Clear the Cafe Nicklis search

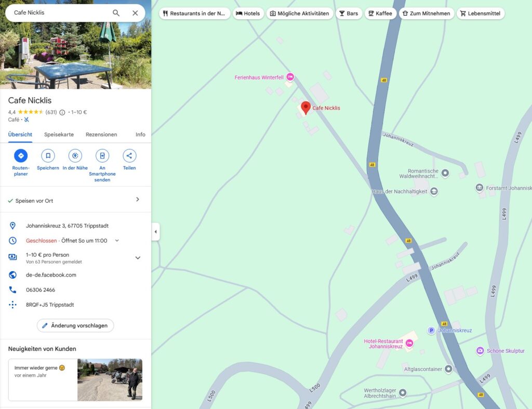pos(135,13)
